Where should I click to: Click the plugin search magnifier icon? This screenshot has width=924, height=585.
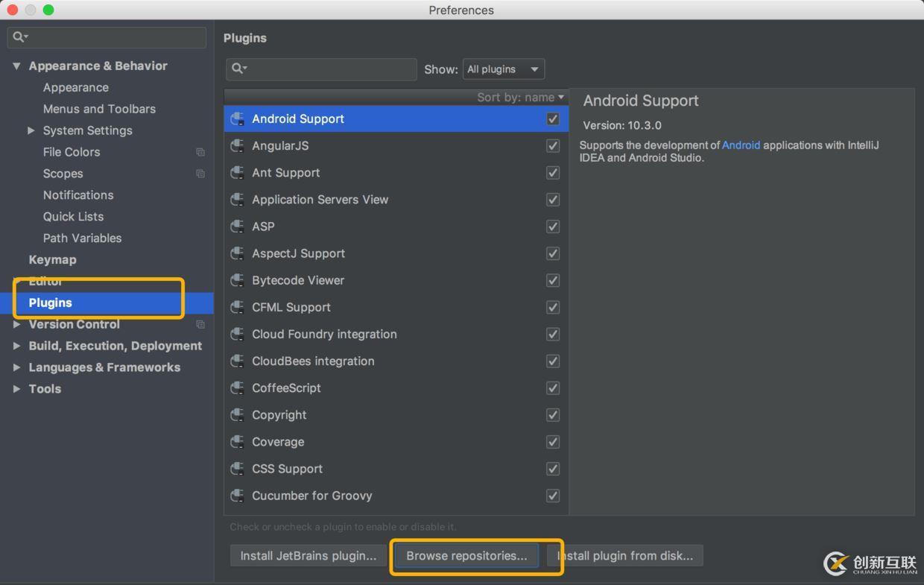pyautogui.click(x=238, y=69)
